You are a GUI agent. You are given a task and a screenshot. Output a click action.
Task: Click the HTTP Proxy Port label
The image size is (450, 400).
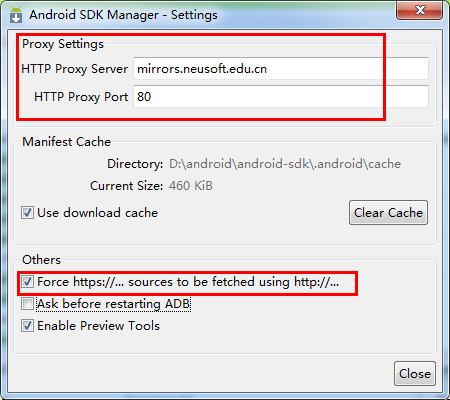(81, 97)
